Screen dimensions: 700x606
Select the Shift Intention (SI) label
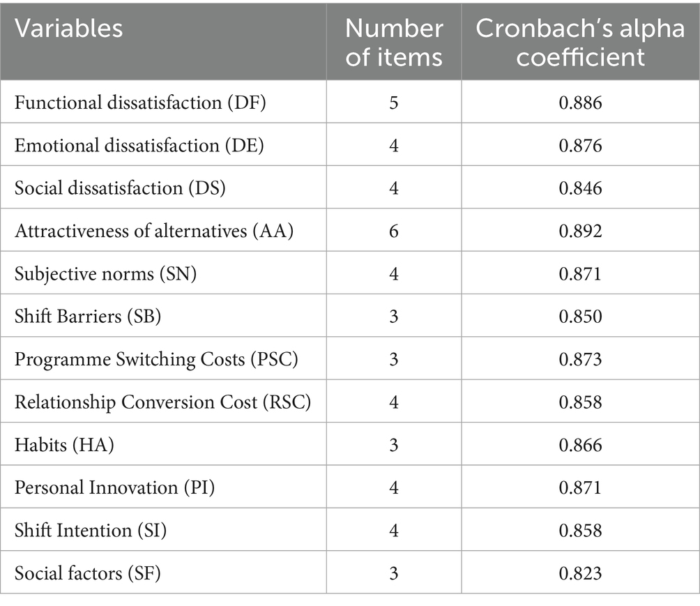[x=91, y=531]
